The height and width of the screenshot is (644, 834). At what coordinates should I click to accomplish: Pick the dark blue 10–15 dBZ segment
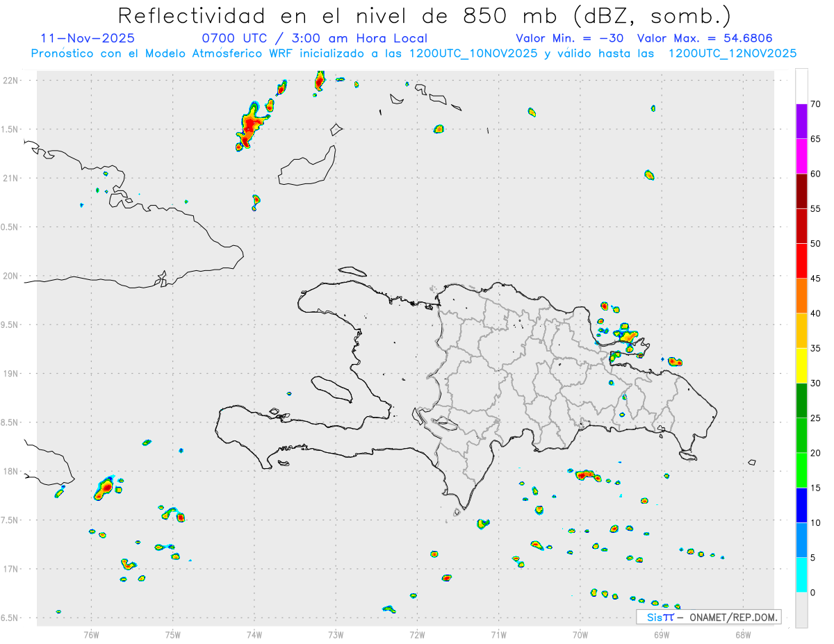point(801,505)
